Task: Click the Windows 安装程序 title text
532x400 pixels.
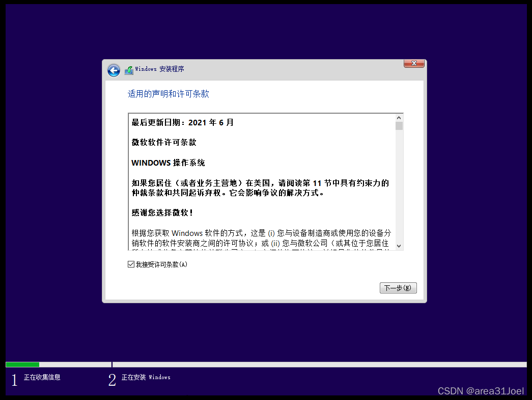Action: (159, 69)
